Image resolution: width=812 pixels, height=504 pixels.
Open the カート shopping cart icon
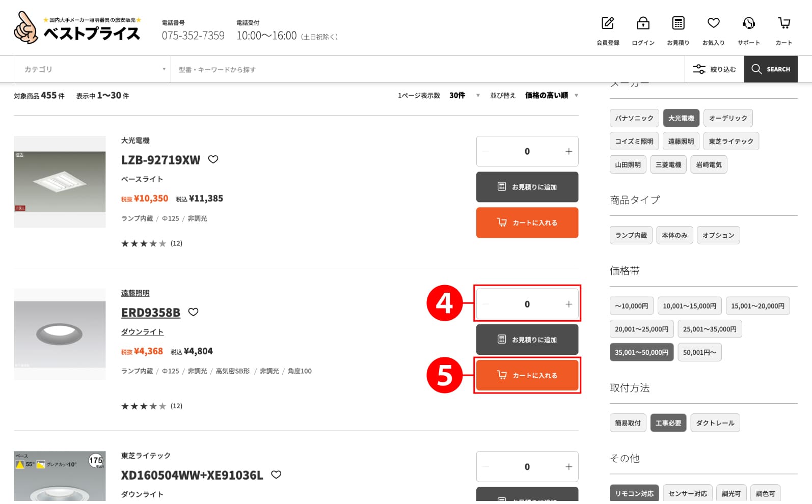pos(783,23)
